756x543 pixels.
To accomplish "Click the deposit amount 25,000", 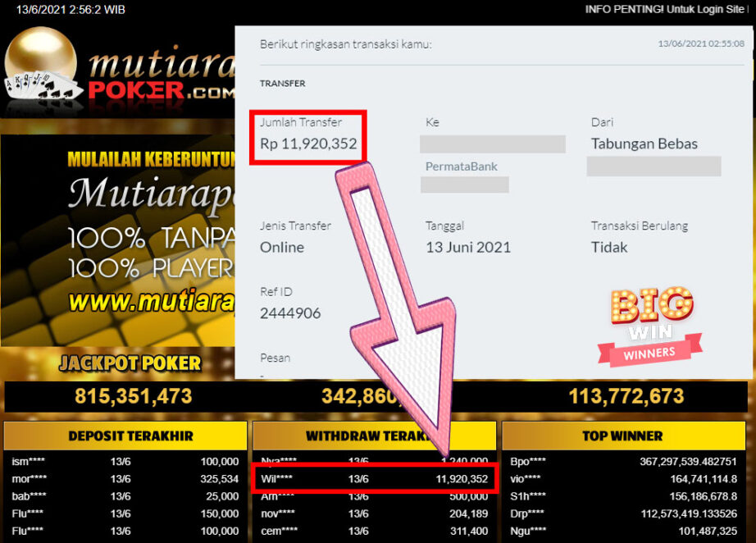I will [222, 496].
